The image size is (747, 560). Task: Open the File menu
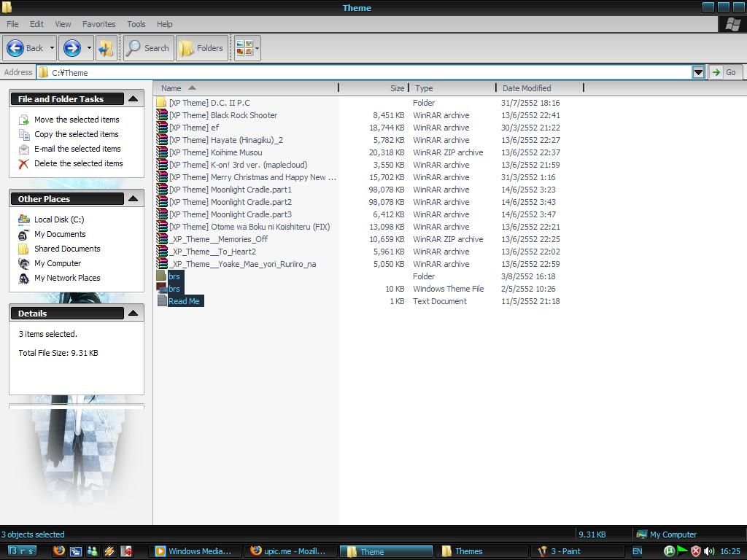[x=12, y=24]
